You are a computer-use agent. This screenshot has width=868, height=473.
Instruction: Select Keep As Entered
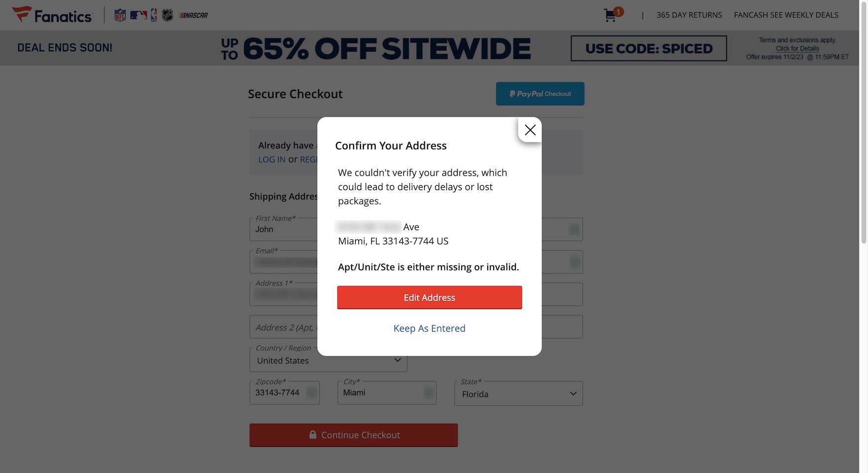click(429, 328)
